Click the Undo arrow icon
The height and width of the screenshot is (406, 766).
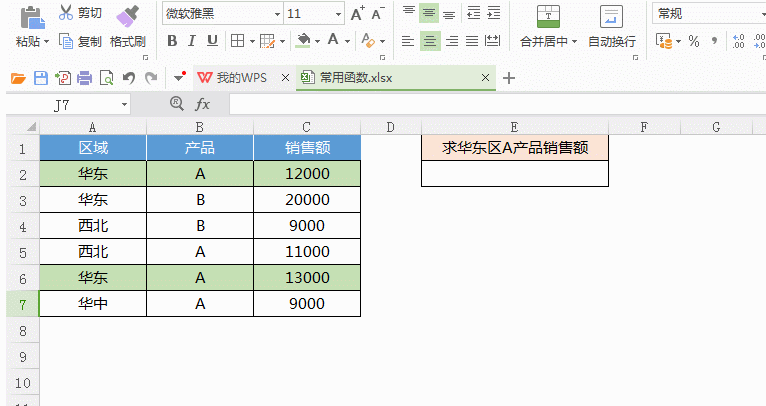(128, 78)
